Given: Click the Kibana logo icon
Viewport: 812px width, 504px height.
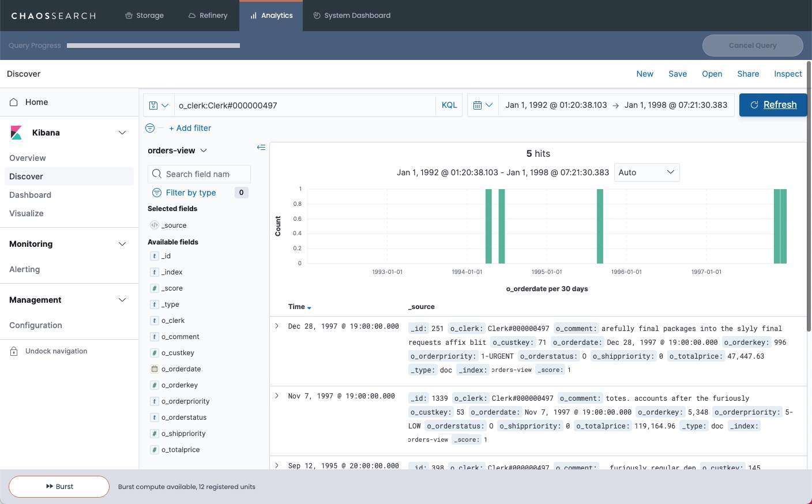Looking at the screenshot, I should tap(16, 133).
